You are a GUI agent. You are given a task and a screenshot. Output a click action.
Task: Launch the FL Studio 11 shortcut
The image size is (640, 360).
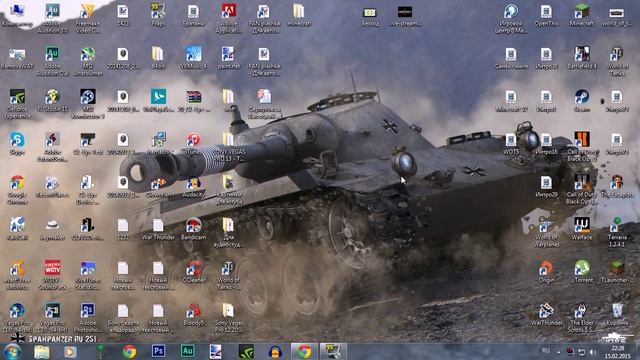tap(52, 101)
